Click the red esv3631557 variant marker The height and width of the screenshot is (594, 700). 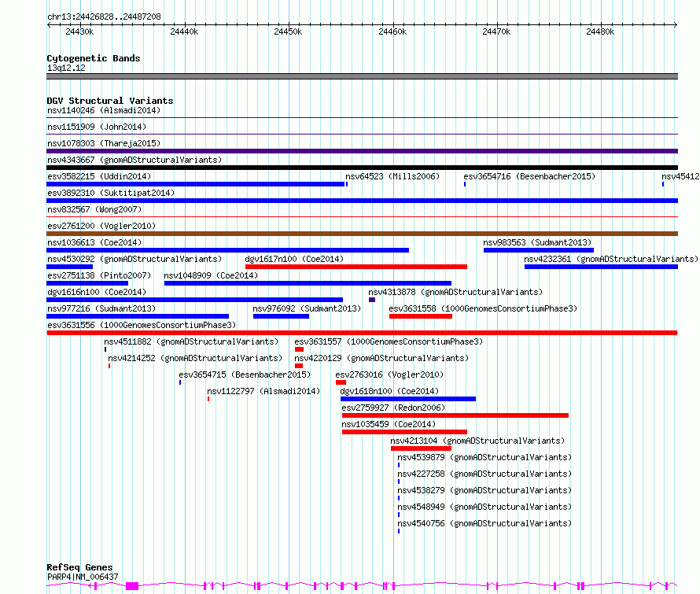pyautogui.click(x=299, y=349)
